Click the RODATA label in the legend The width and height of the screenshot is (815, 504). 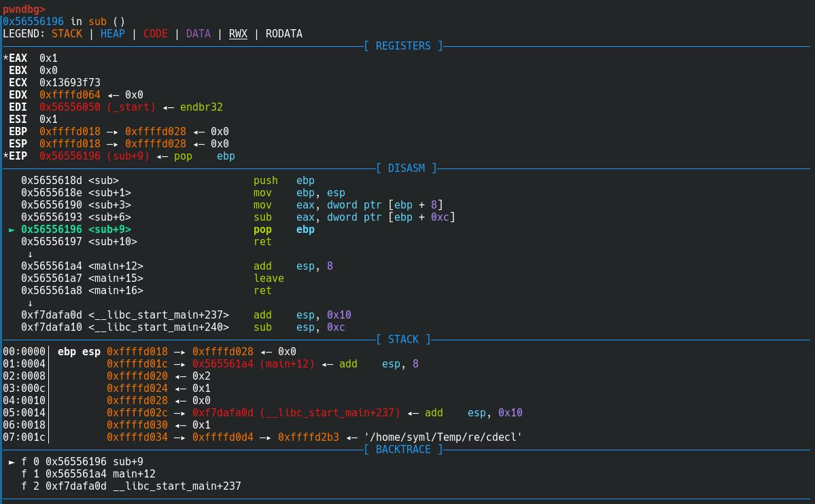click(x=283, y=34)
